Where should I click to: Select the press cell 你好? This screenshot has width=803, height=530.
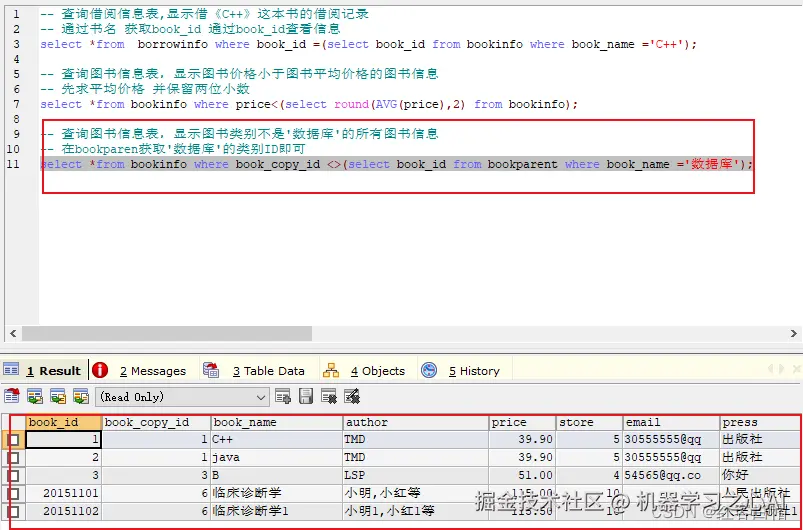click(761, 475)
